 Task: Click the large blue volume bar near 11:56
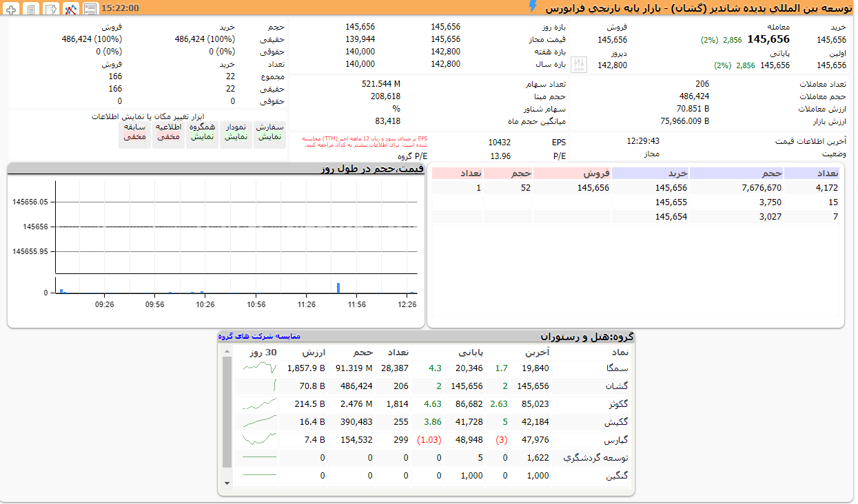coord(338,288)
